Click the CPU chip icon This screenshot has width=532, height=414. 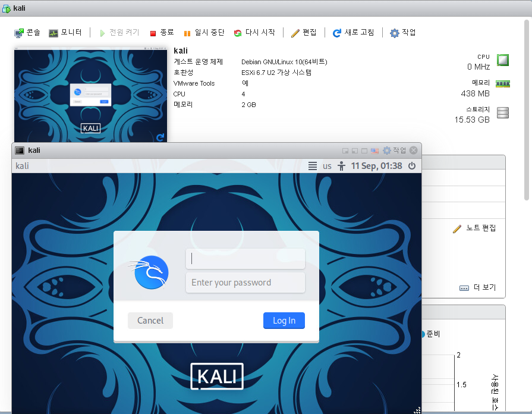pyautogui.click(x=503, y=60)
